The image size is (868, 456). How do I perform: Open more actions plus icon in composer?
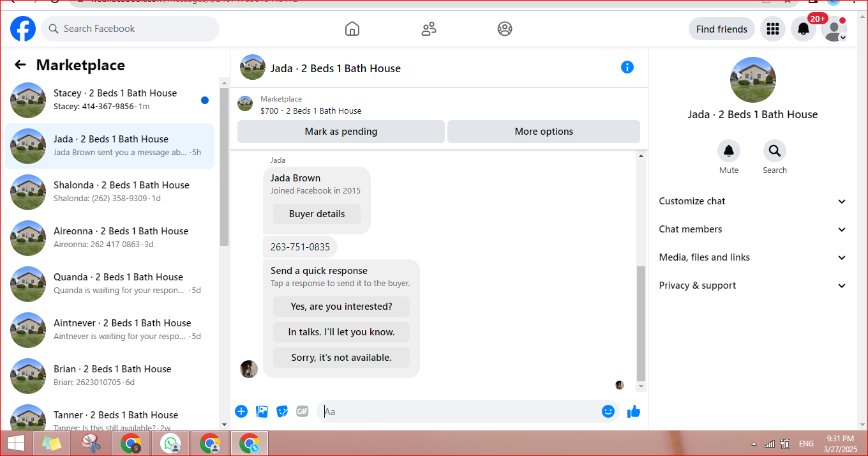coord(241,411)
